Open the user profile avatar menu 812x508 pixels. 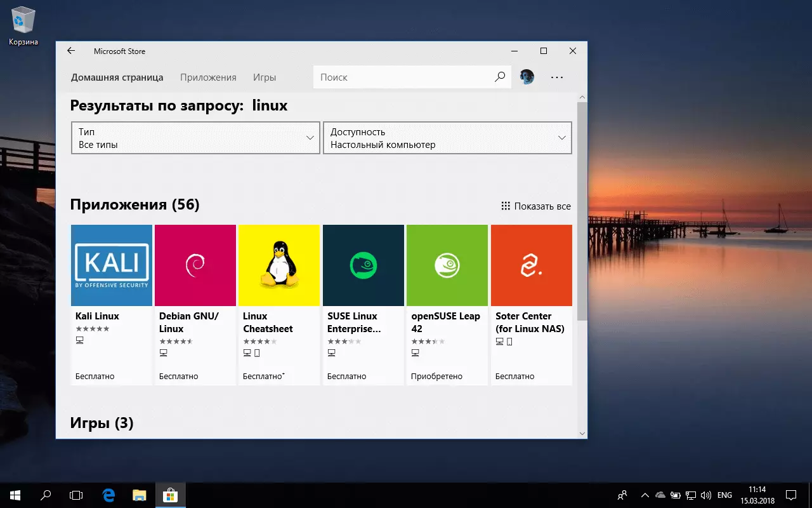(527, 77)
